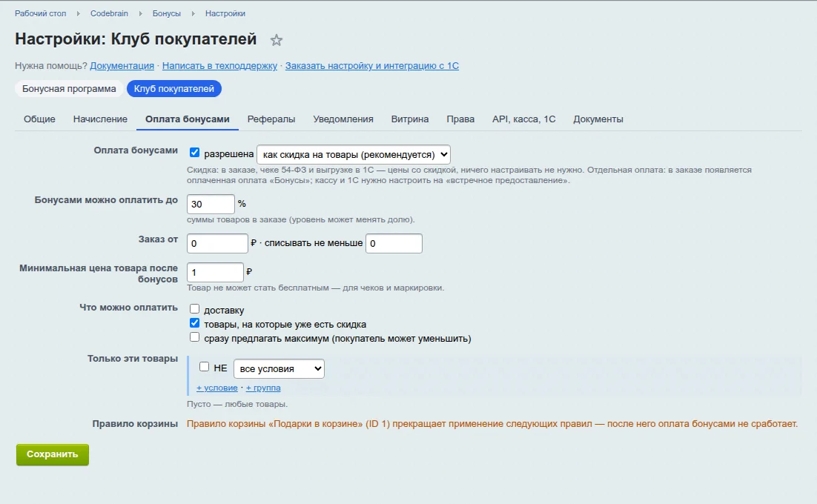
Task: Open the 'Уведомления' tab
Action: (x=343, y=119)
